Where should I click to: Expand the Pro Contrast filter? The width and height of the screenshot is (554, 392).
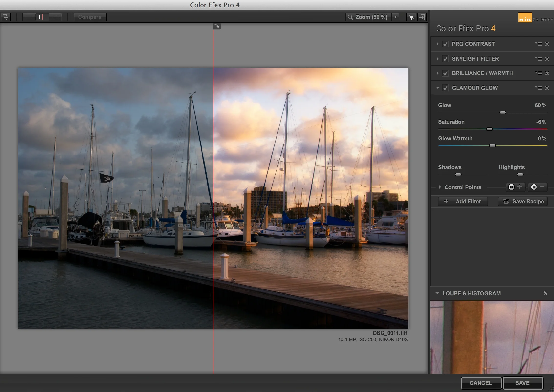click(x=437, y=44)
